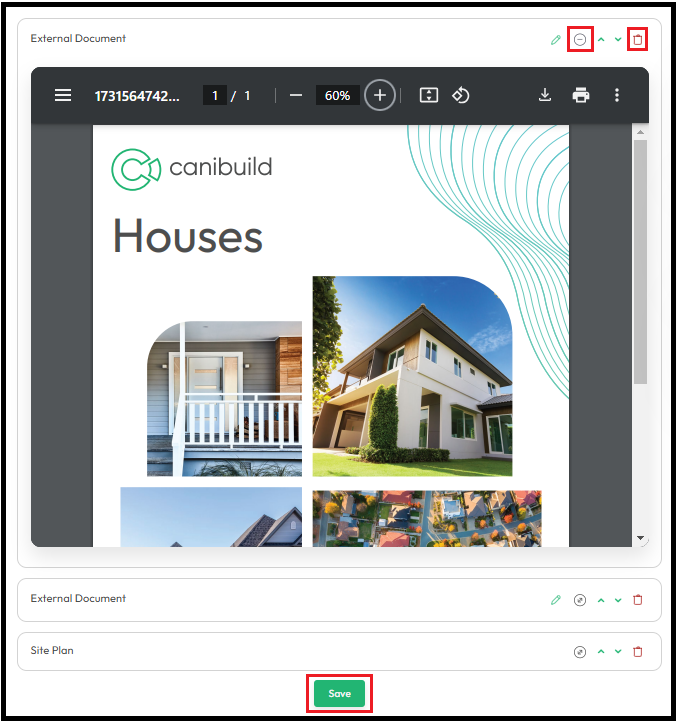Delete the Site Plan section
The image size is (677, 724).
click(x=638, y=652)
